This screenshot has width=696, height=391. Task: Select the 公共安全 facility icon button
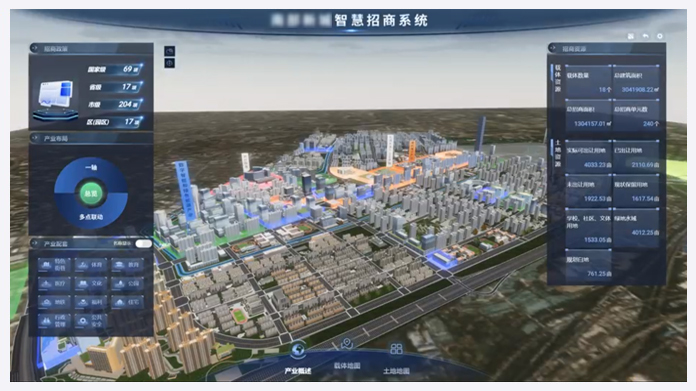coord(91,321)
